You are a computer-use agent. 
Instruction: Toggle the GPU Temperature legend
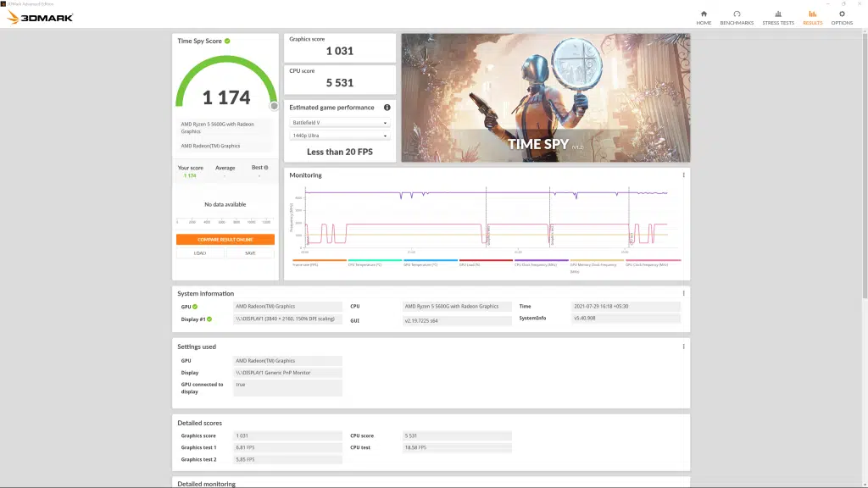[x=430, y=263]
